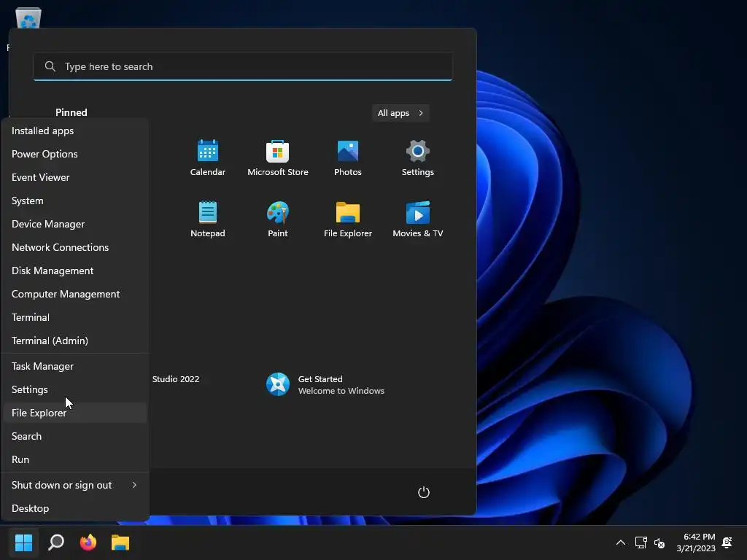Select Installed apps from context menu

click(x=75, y=131)
